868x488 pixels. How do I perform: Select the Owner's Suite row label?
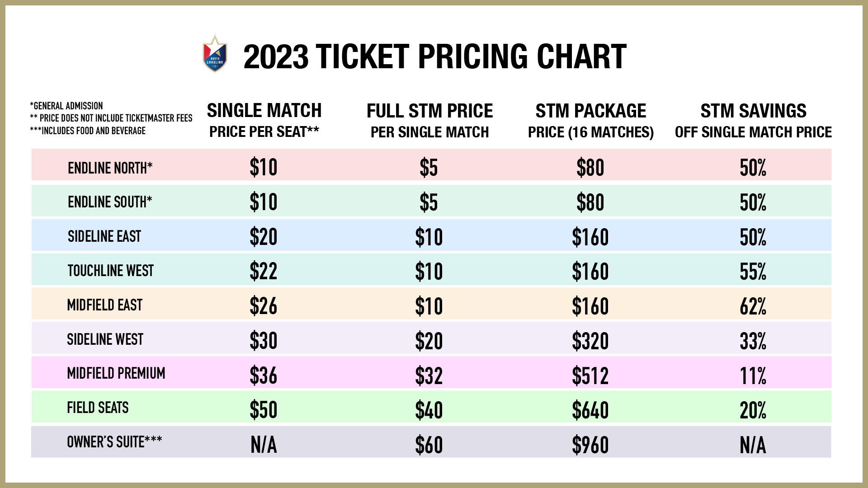[114, 441]
